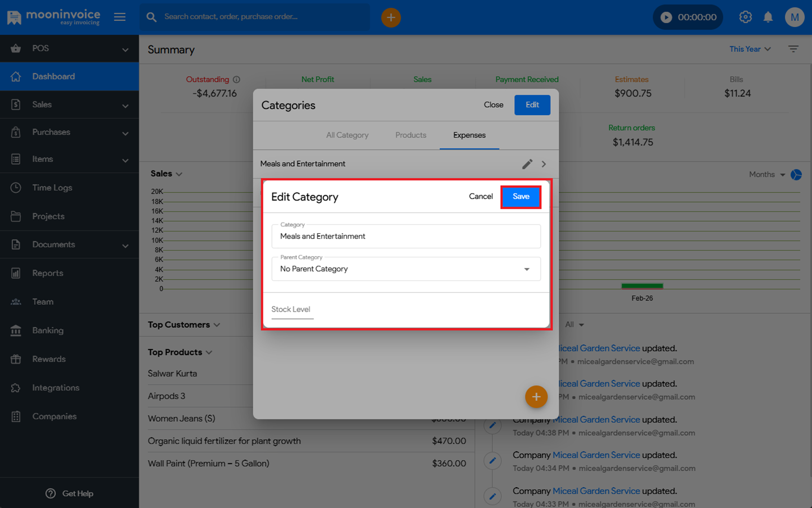Open user profile avatar M
The width and height of the screenshot is (812, 508).
point(794,17)
